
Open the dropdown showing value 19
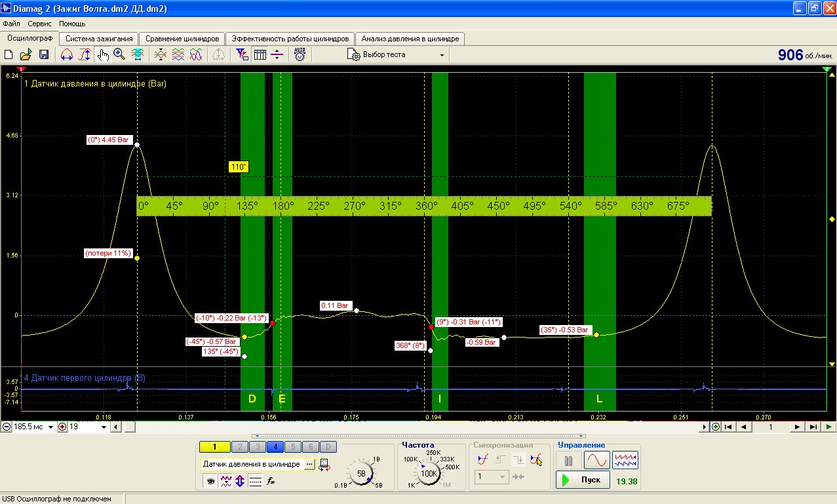[x=104, y=427]
